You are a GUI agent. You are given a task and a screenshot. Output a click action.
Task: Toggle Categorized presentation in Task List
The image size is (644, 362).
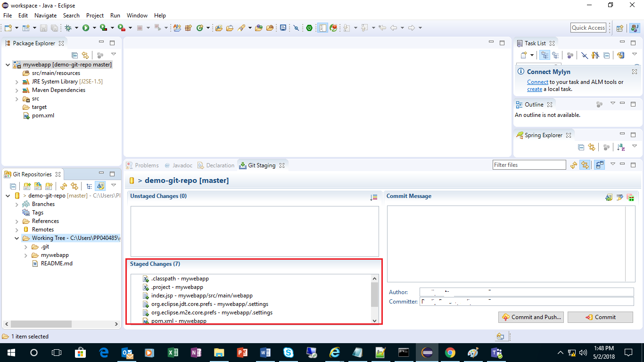[x=545, y=55]
